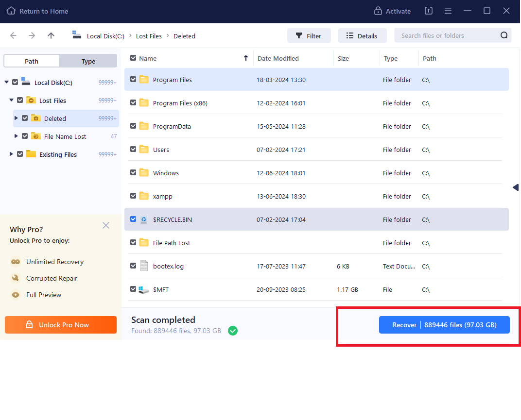
Task: Go up one level with up arrow
Action: (x=51, y=35)
